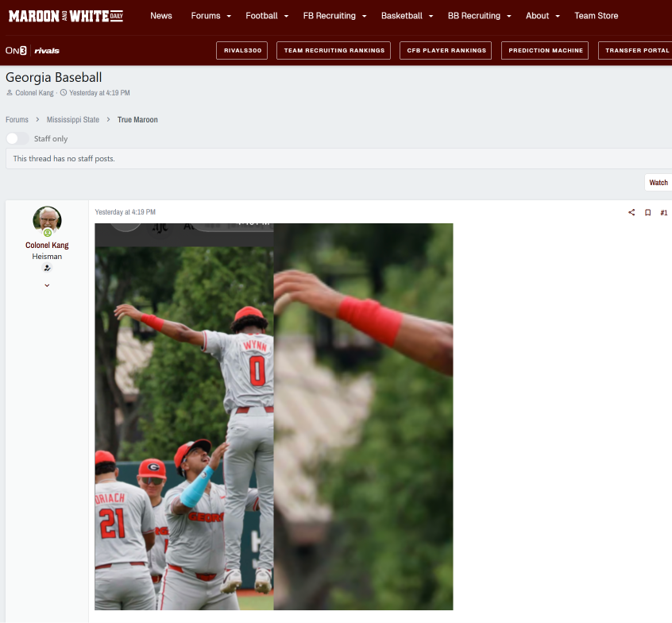The height and width of the screenshot is (623, 672).
Task: Open Colonel Kang's avatar picture
Action: pyautogui.click(x=47, y=220)
